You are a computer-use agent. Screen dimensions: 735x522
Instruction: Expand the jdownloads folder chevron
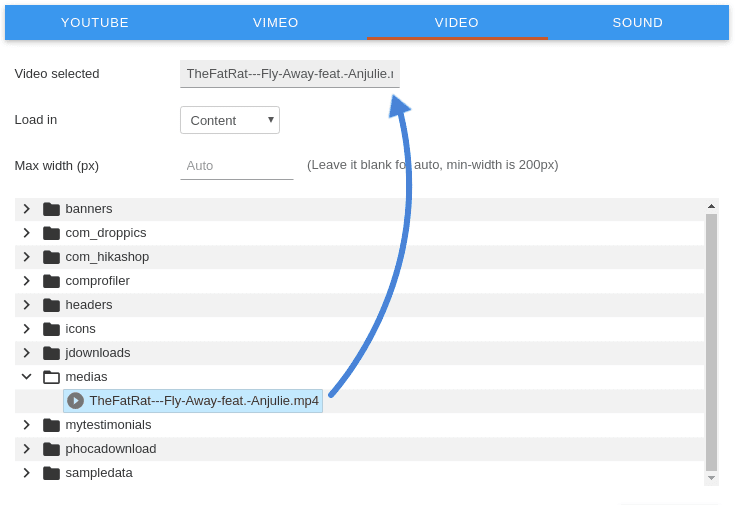click(27, 353)
